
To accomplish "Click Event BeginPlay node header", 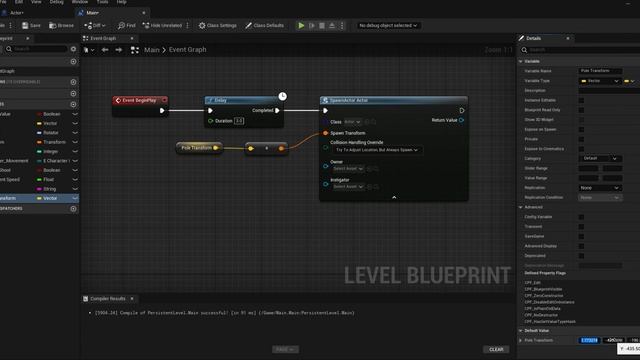I will pos(140,100).
